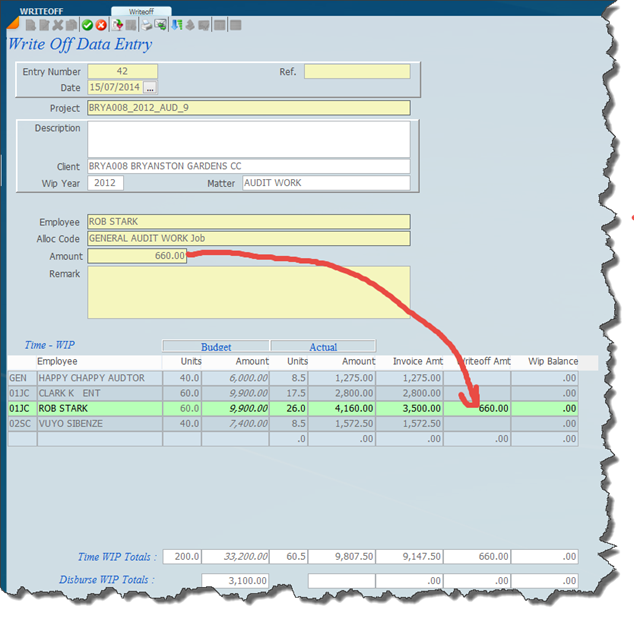Click the Ref. input field
This screenshot has height=619, width=634.
coord(356,71)
